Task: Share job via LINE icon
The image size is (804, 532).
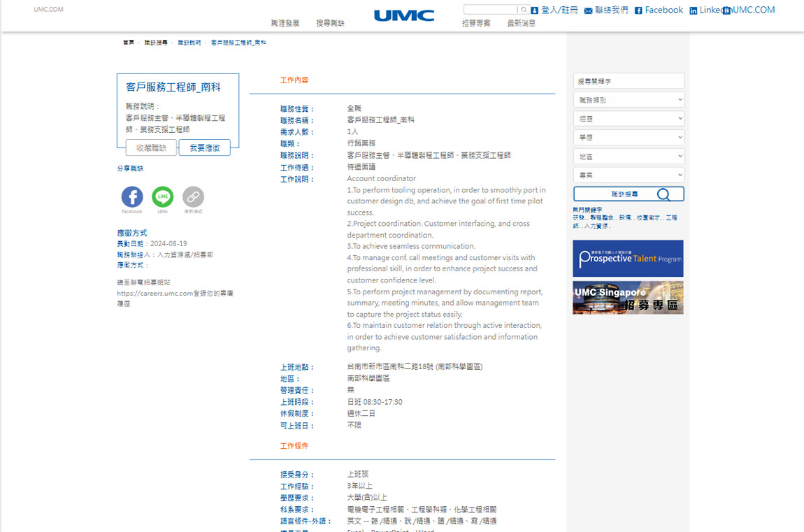Action: click(x=162, y=196)
